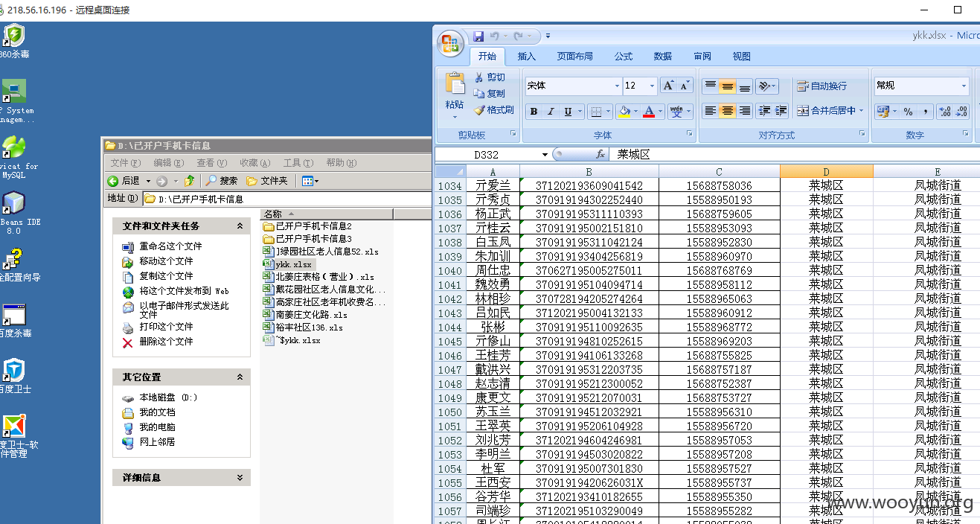
Task: Decrease font size with small A icon
Action: [685, 86]
